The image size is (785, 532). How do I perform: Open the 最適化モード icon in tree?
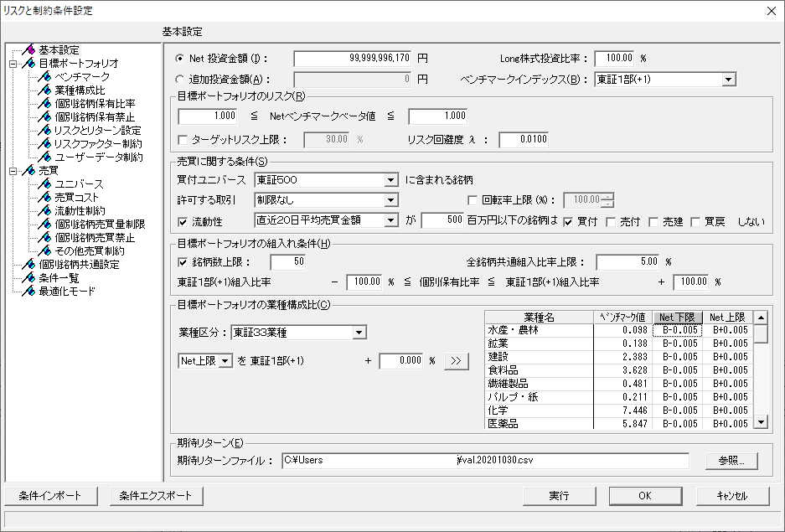(x=29, y=291)
